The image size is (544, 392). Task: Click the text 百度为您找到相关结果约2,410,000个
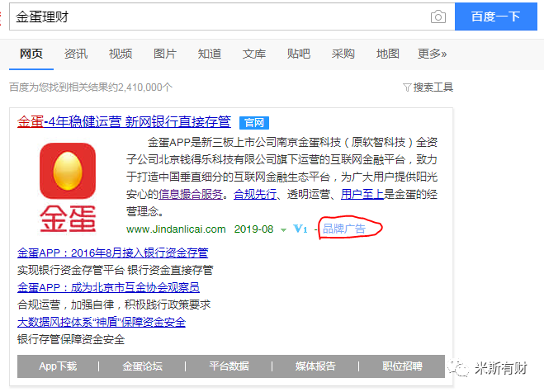(x=91, y=87)
